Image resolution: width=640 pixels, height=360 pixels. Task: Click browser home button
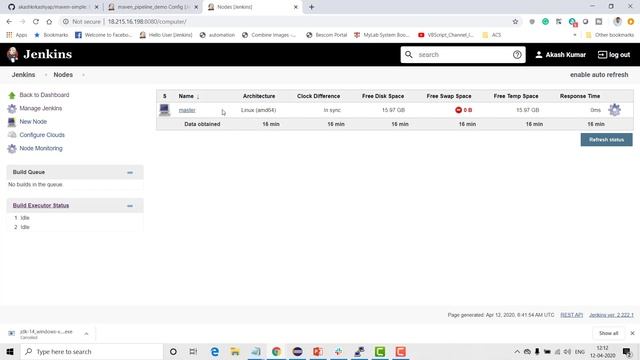pyautogui.click(x=49, y=22)
